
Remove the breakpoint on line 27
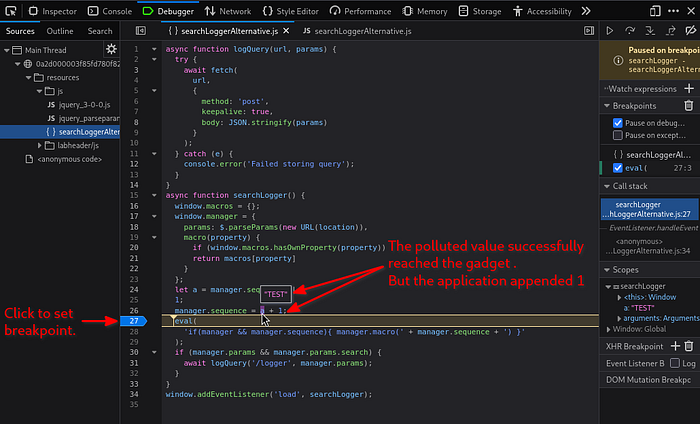click(x=133, y=321)
